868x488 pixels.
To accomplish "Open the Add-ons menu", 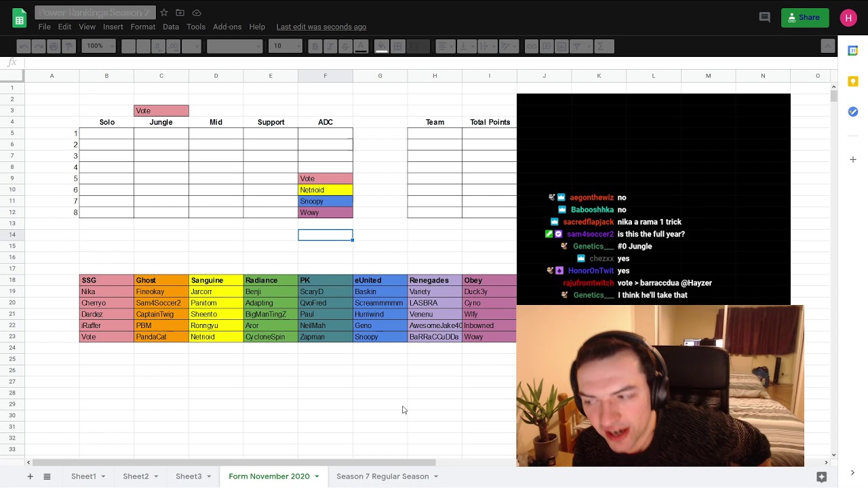I will (x=227, y=27).
